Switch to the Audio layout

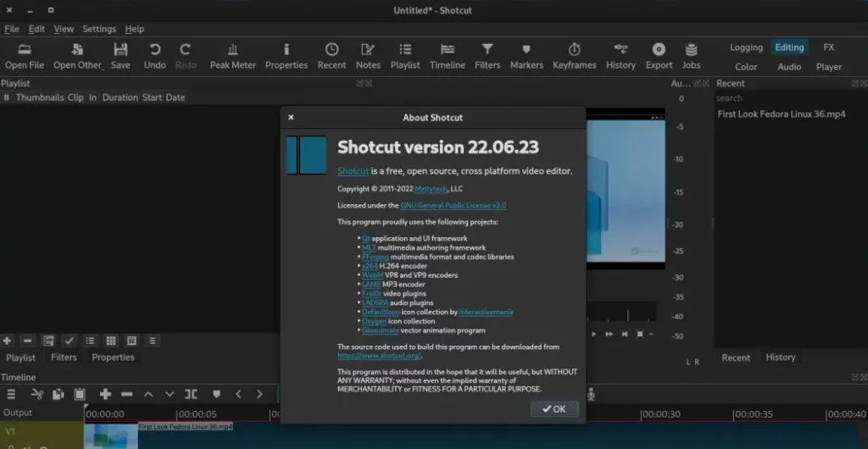[x=789, y=67]
